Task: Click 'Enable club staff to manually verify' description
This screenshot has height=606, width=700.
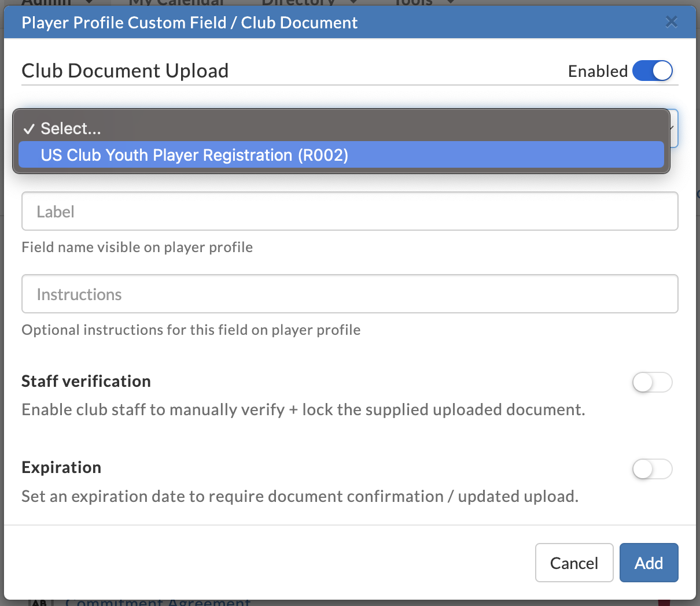Action: (x=303, y=409)
